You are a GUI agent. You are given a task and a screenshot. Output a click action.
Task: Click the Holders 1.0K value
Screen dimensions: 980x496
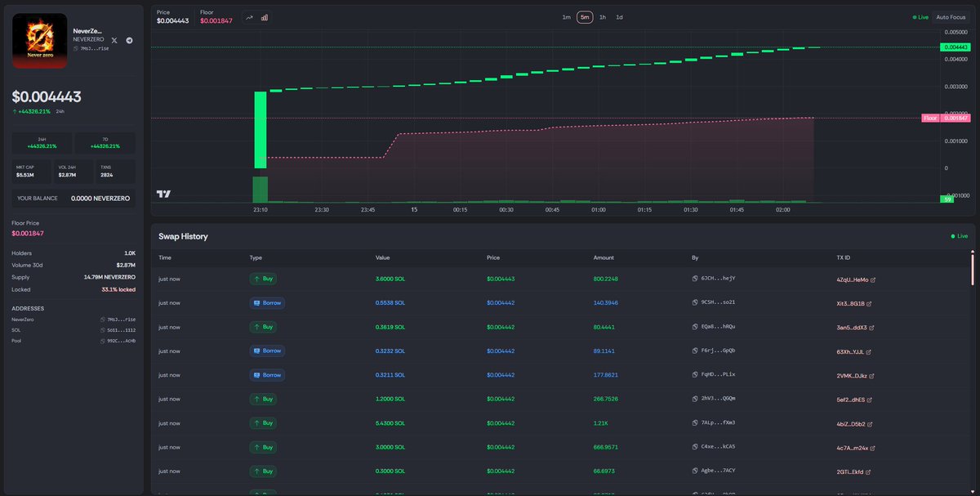click(129, 253)
